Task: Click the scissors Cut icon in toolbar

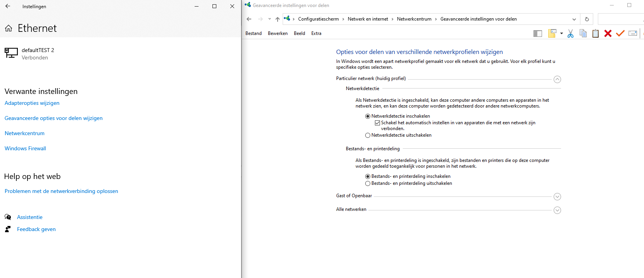Action: pyautogui.click(x=570, y=33)
